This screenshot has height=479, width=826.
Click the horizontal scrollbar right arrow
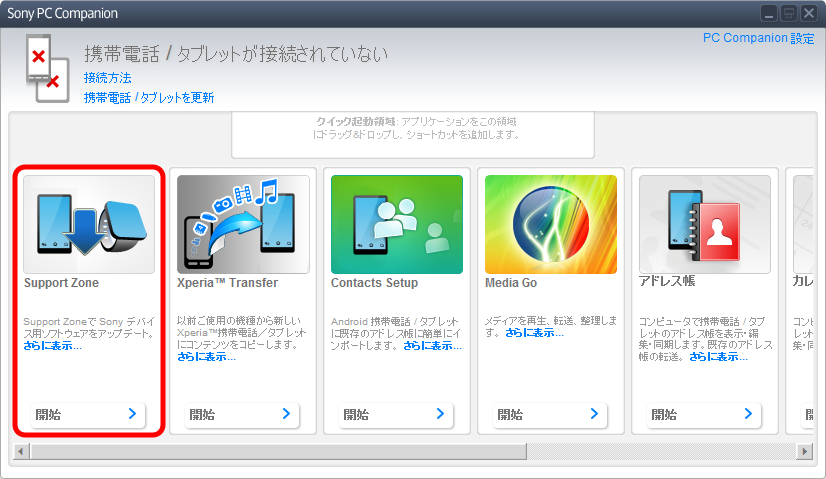point(804,452)
